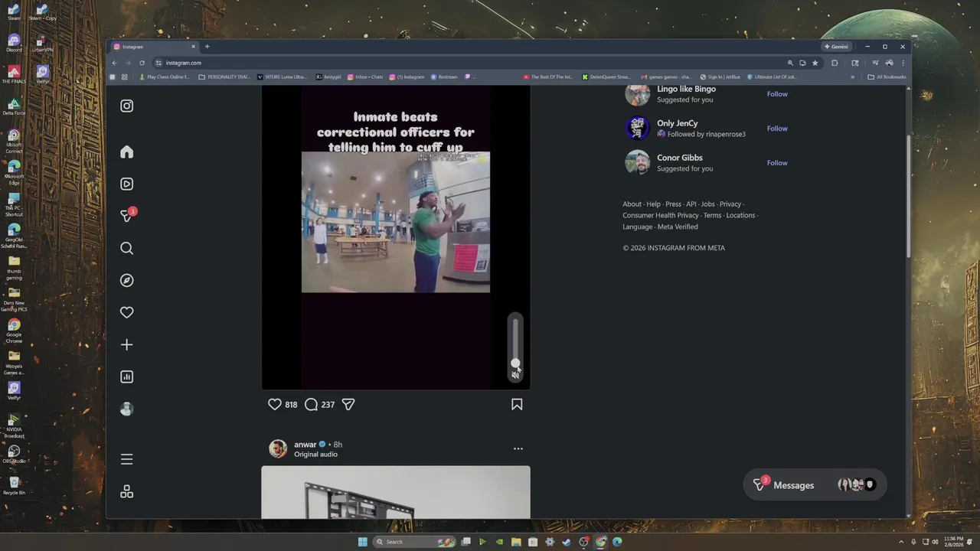Open Chrome three-dot menu
The height and width of the screenshot is (551, 980).
(903, 63)
